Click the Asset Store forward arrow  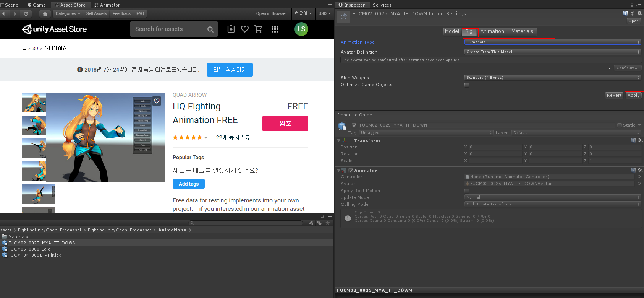coord(15,13)
